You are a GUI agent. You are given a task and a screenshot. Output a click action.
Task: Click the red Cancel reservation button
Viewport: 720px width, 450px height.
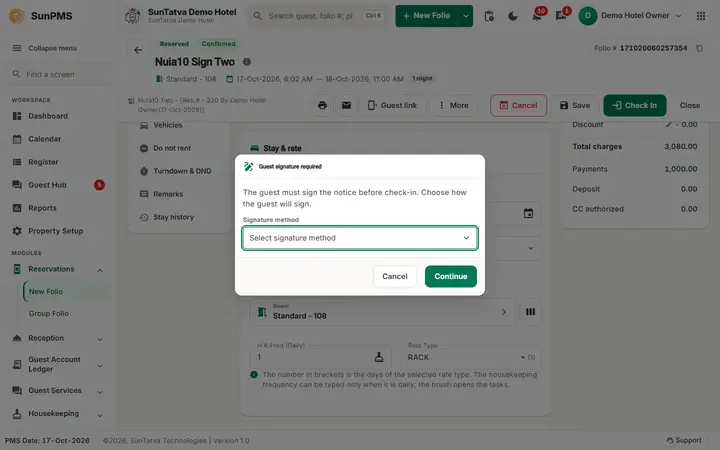point(518,105)
